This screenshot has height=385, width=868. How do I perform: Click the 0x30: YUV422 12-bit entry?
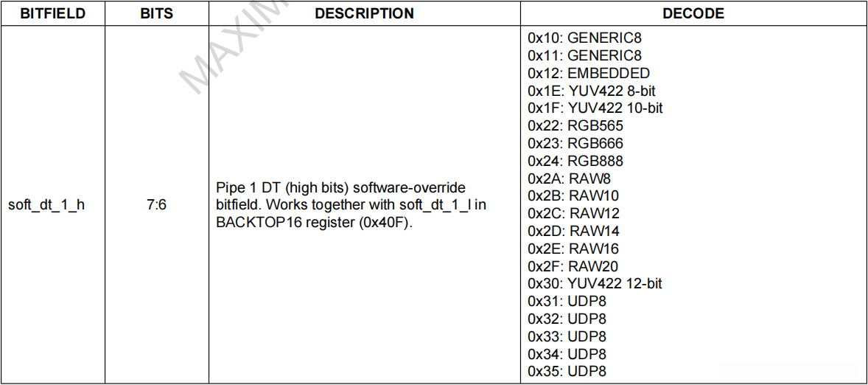(595, 284)
